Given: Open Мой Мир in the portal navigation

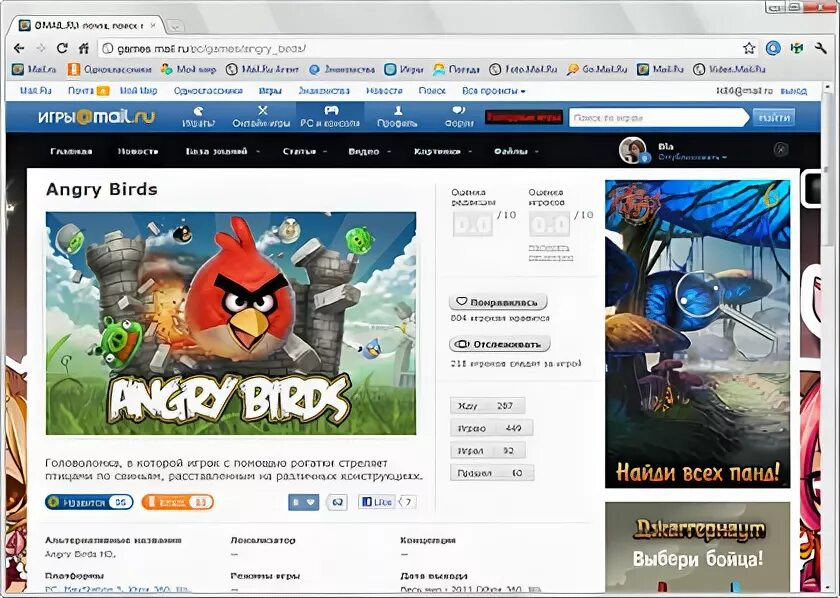Looking at the screenshot, I should 138,91.
